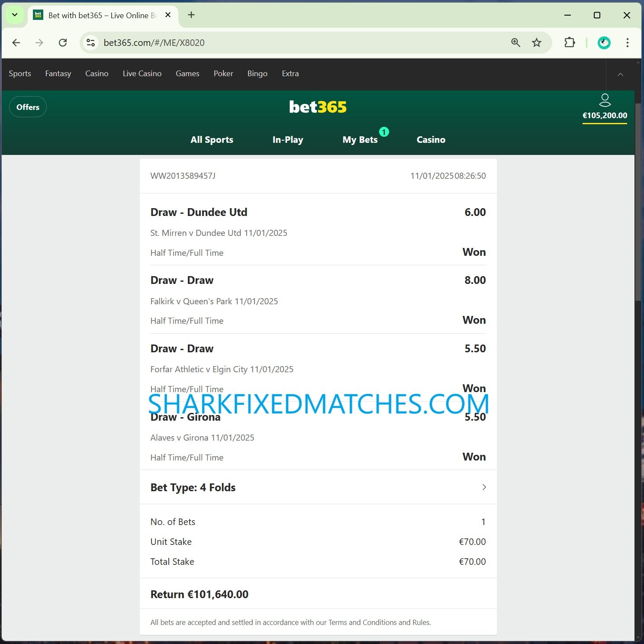Click the My Bets count badge
644x644 pixels.
[x=384, y=132]
